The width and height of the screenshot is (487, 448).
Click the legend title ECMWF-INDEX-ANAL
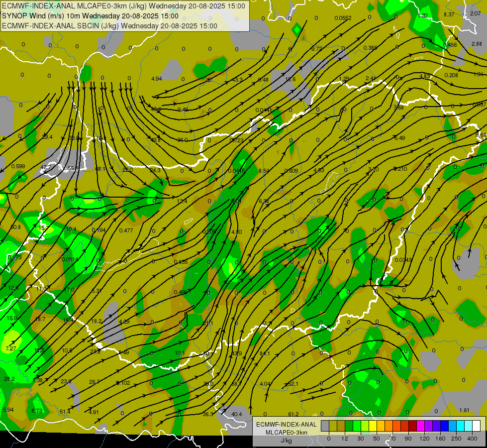pos(287,425)
